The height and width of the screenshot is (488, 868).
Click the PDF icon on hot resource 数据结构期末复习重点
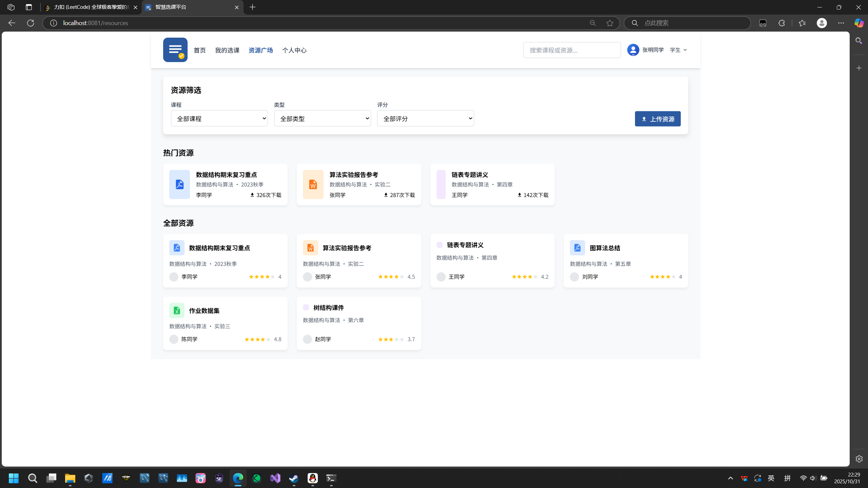coord(179,184)
